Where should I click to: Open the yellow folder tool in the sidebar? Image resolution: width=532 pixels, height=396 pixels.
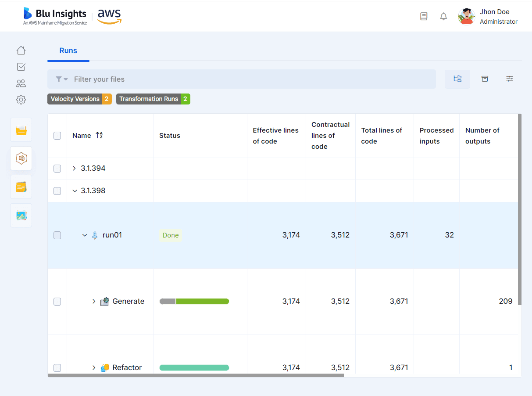pyautogui.click(x=21, y=130)
